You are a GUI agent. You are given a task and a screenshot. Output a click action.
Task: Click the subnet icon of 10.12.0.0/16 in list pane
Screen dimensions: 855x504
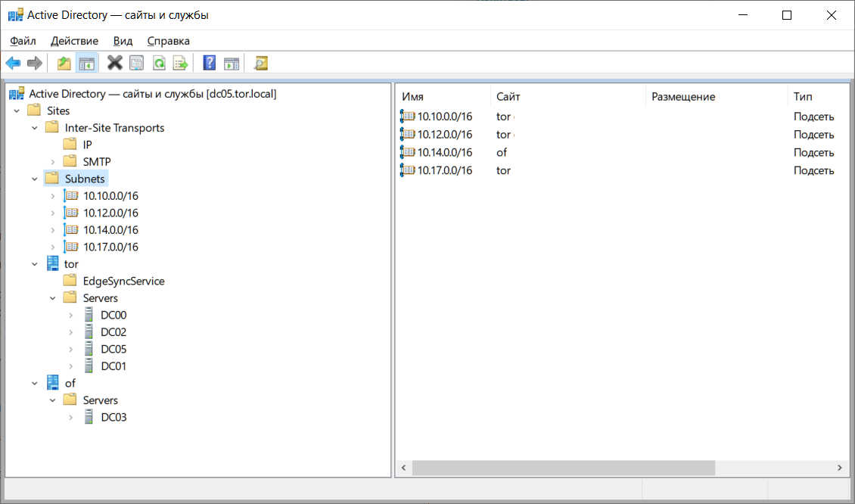pos(407,134)
